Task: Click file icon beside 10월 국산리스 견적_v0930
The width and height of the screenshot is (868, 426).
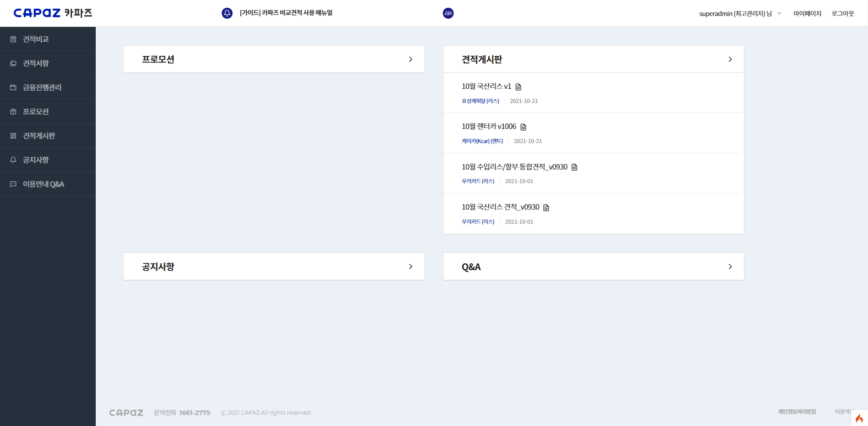Action: coord(546,207)
